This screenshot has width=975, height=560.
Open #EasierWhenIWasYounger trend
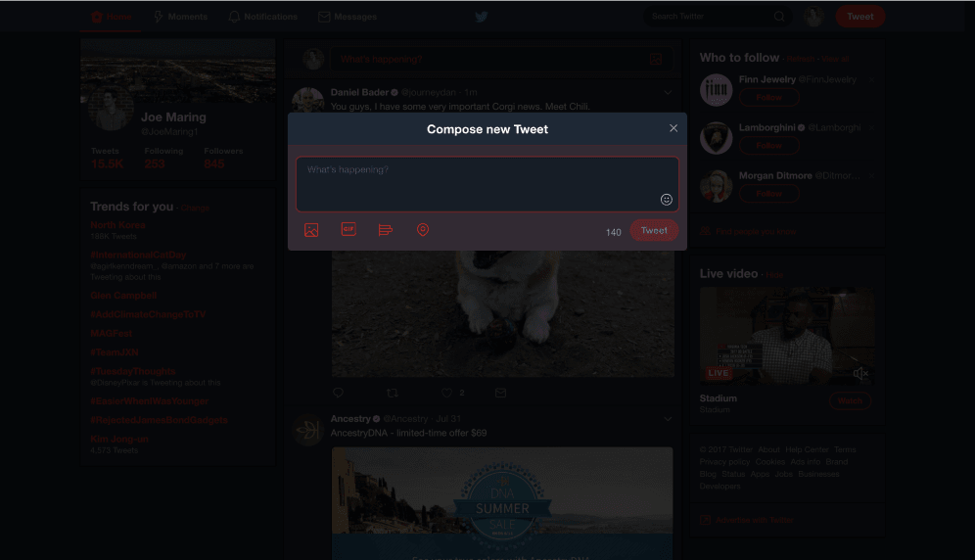[149, 401]
